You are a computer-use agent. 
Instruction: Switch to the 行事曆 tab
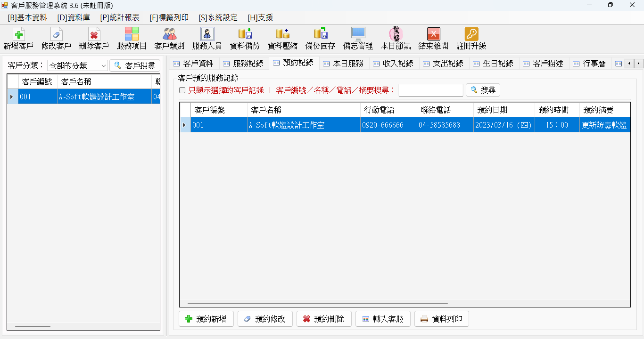[590, 64]
